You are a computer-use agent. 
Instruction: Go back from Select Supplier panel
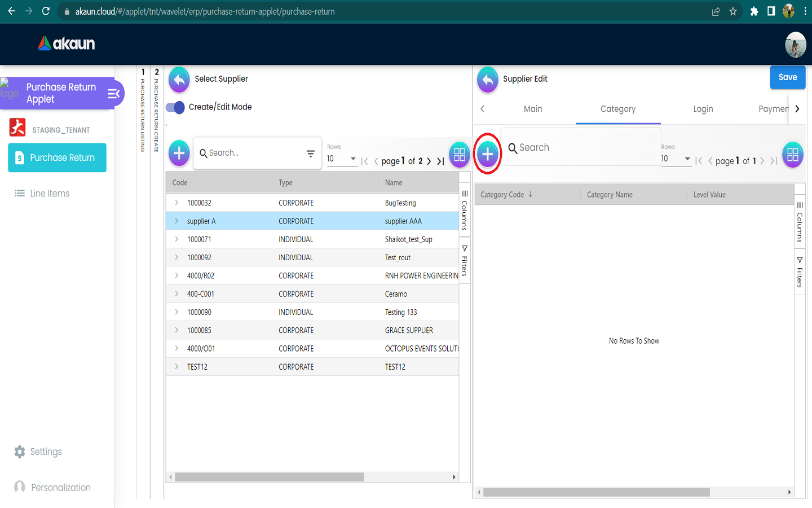point(179,80)
